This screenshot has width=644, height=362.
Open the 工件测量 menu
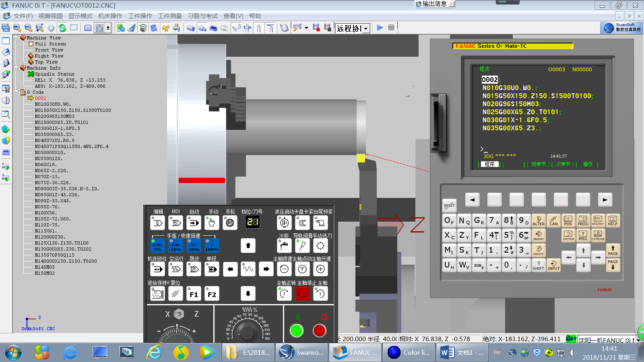[170, 16]
